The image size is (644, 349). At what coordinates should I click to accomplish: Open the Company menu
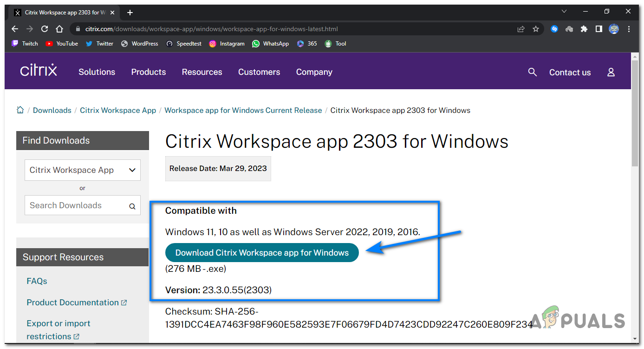(x=314, y=72)
